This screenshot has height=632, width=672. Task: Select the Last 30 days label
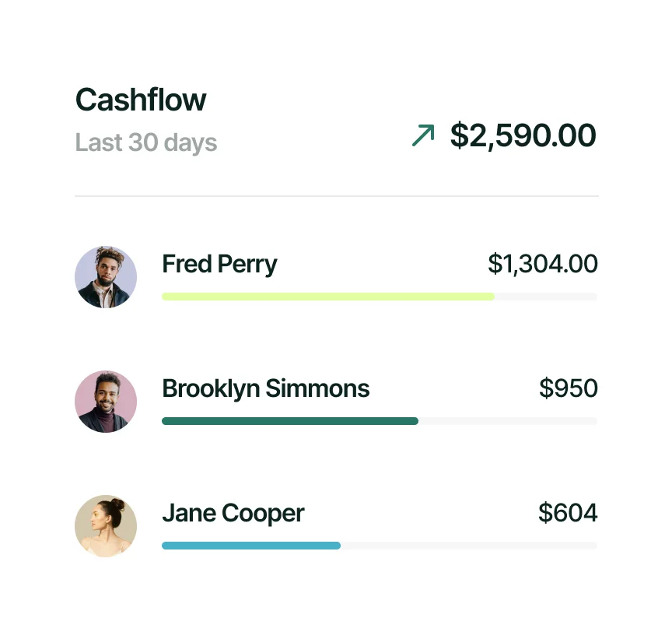point(146,142)
